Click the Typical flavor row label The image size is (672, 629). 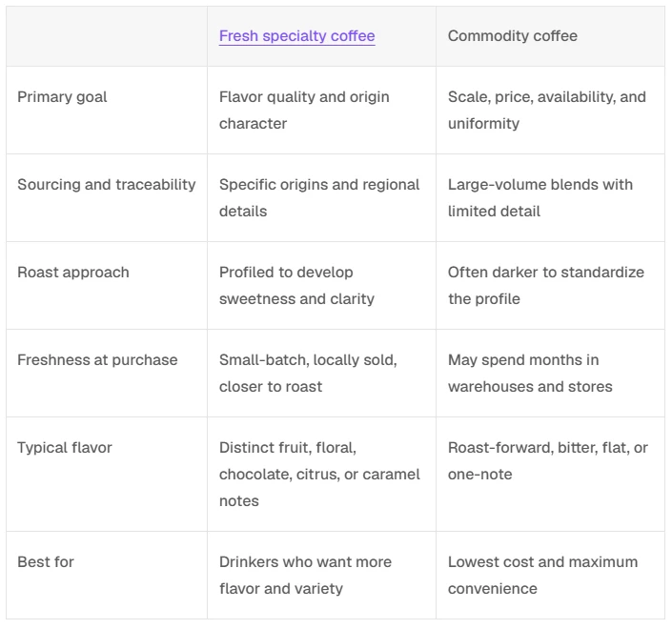(x=65, y=448)
